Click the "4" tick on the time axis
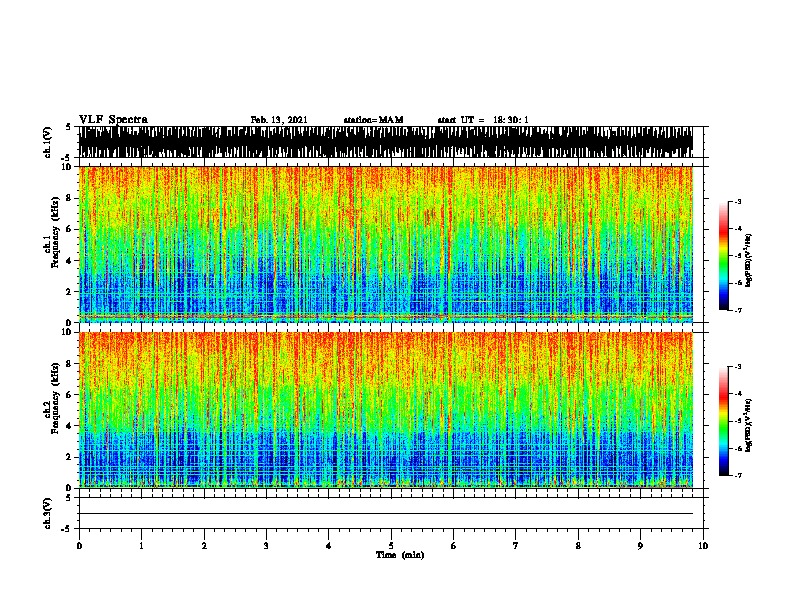 tap(329, 546)
